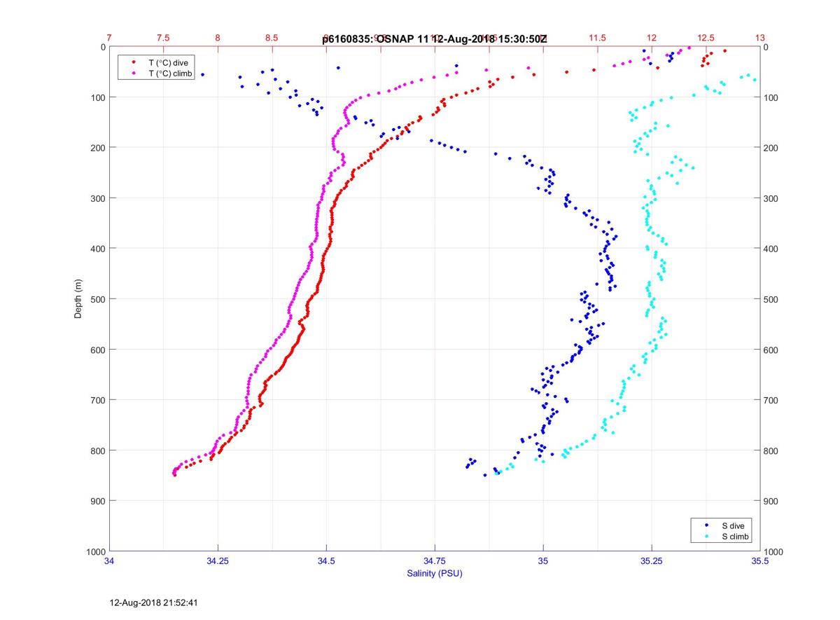Click right depth axis label 500
This screenshot has width=840, height=620.
[771, 299]
